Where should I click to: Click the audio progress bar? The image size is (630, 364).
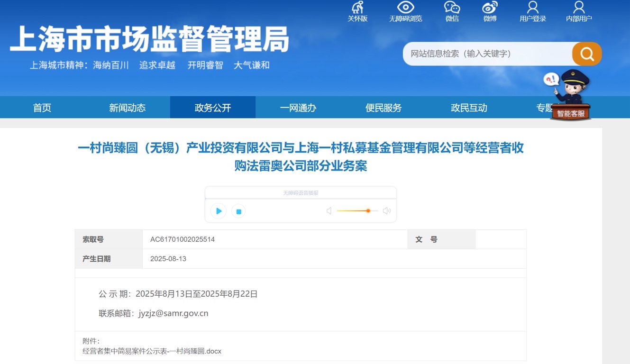click(x=301, y=199)
